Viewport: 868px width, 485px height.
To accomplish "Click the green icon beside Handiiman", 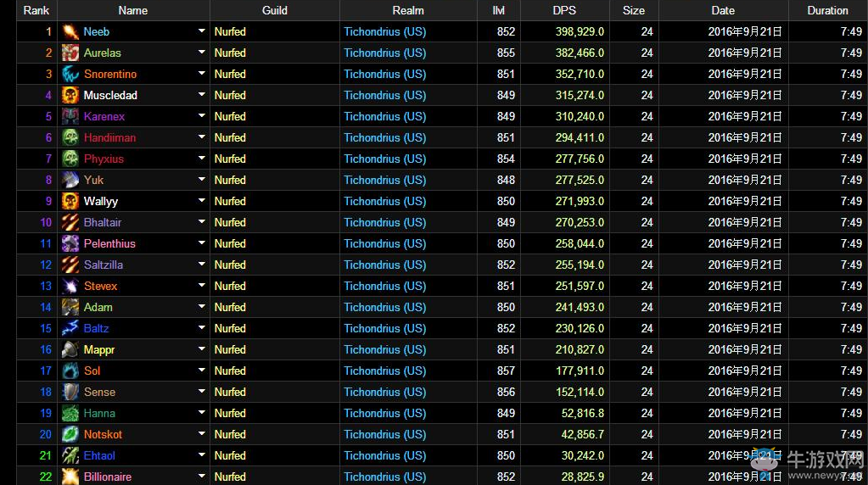I will tap(70, 138).
